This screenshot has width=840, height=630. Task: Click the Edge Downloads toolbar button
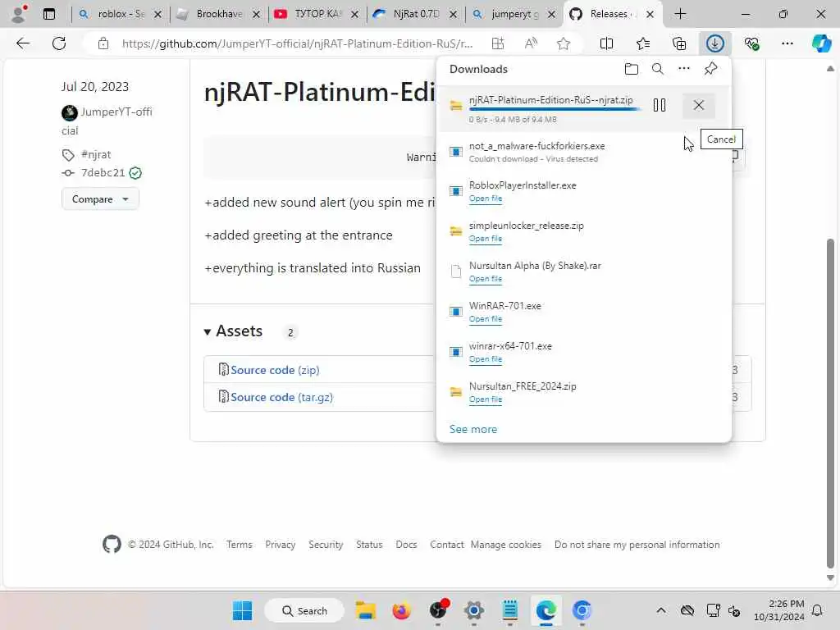(714, 43)
